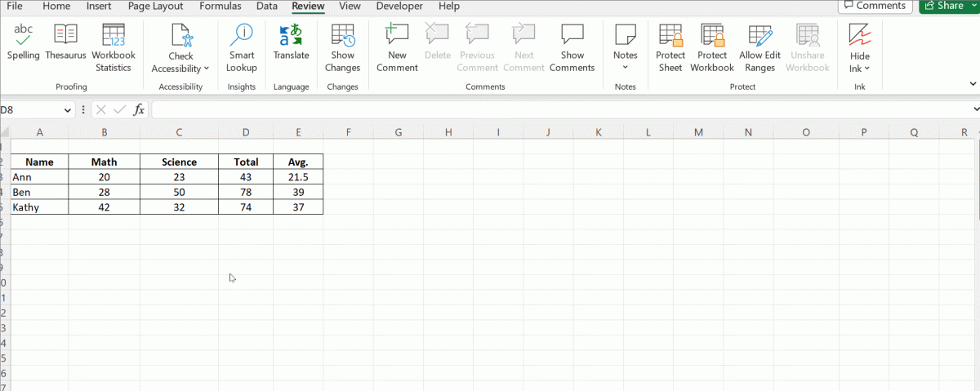
Task: Open the Hide Ink dropdown
Action: pyautogui.click(x=860, y=69)
